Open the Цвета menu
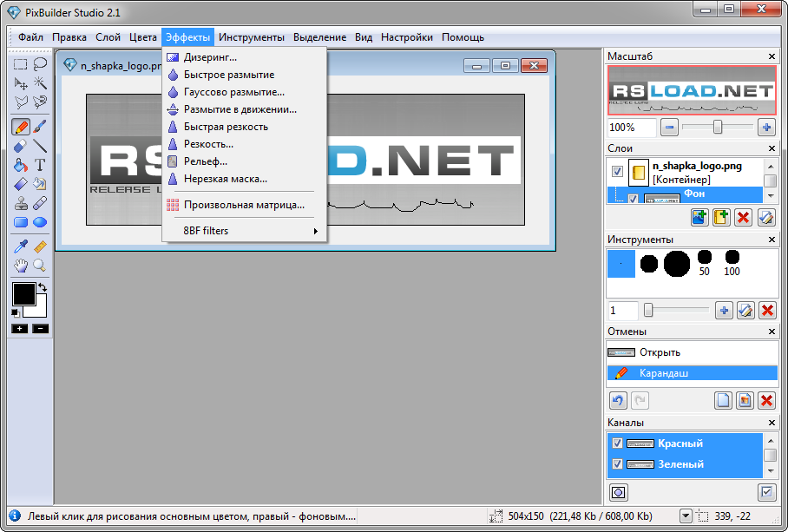The image size is (788, 532). [x=142, y=37]
